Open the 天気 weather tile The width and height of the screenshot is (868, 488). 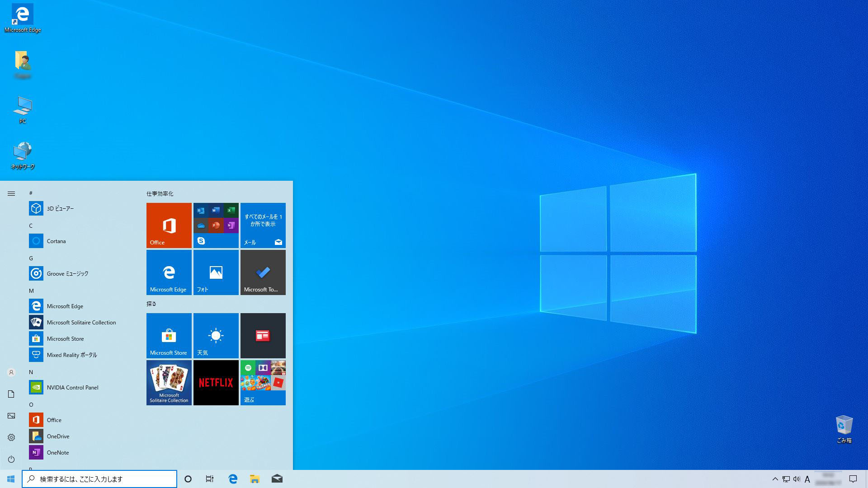[216, 336]
